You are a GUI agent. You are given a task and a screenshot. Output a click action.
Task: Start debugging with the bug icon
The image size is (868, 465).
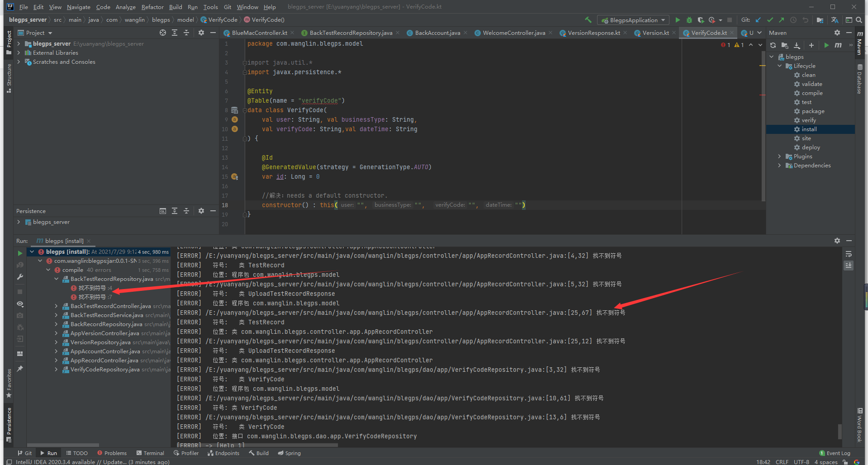pos(689,20)
